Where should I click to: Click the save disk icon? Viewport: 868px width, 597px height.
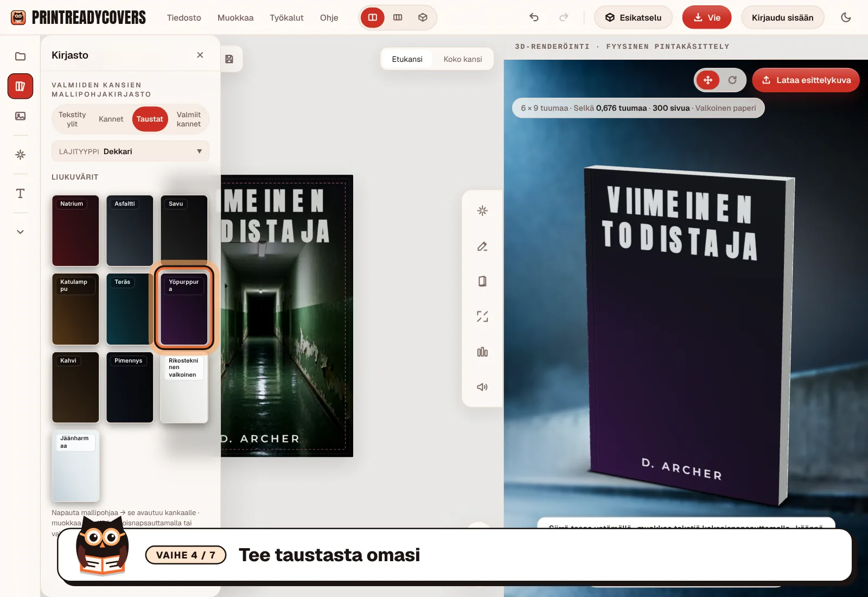point(229,59)
